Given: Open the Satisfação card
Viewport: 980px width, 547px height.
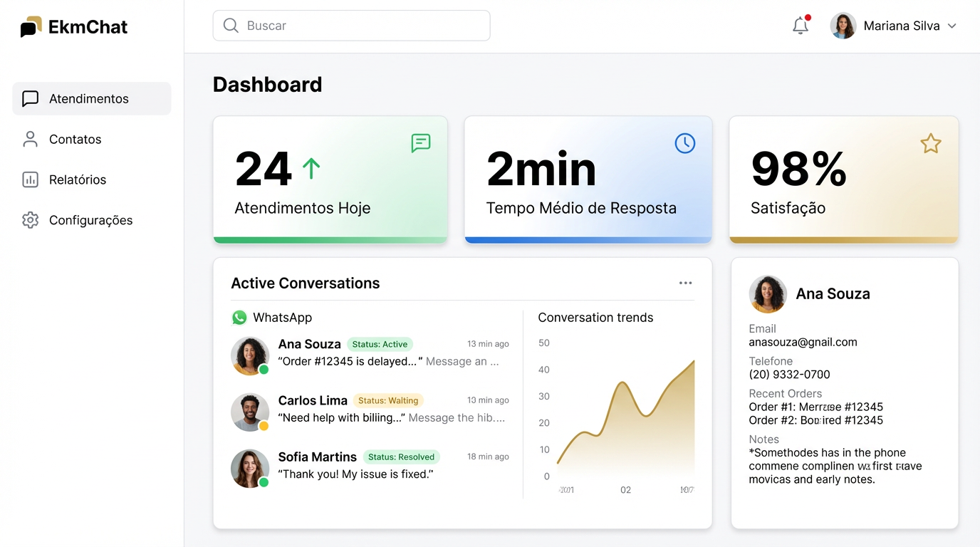Looking at the screenshot, I should tap(844, 179).
